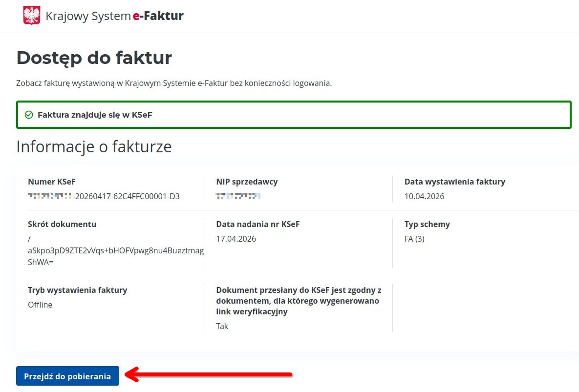This screenshot has height=392, width=579.
Task: Select the Informacje o fakturze section title
Action: click(94, 146)
